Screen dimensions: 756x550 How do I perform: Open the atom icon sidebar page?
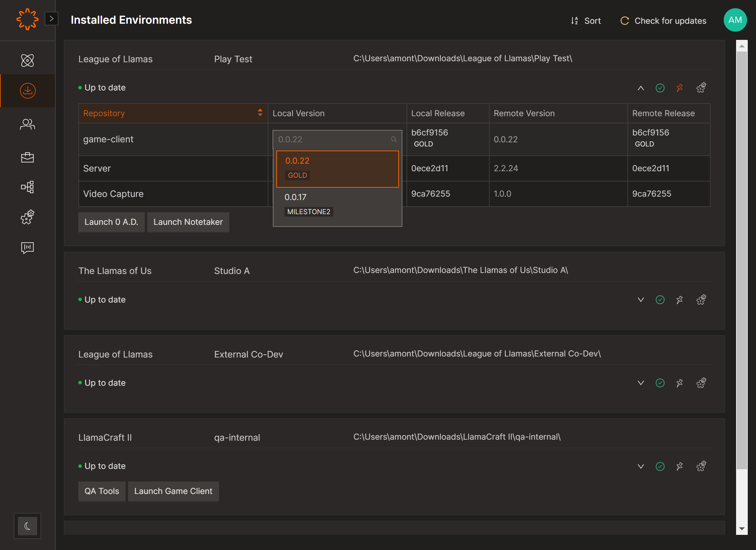pos(27,60)
